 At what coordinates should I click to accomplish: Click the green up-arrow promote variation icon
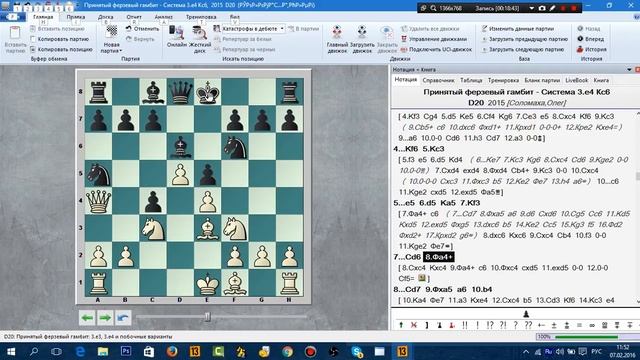tap(401, 325)
